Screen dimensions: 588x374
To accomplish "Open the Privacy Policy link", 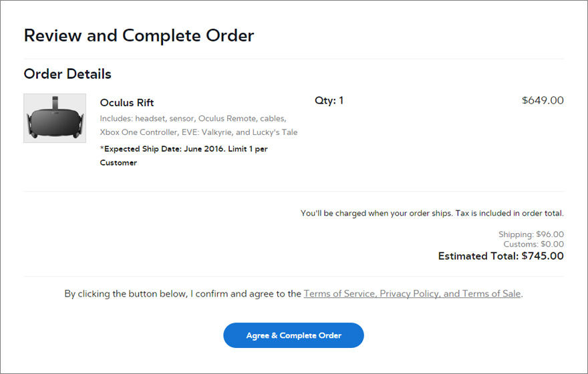I will point(410,293).
